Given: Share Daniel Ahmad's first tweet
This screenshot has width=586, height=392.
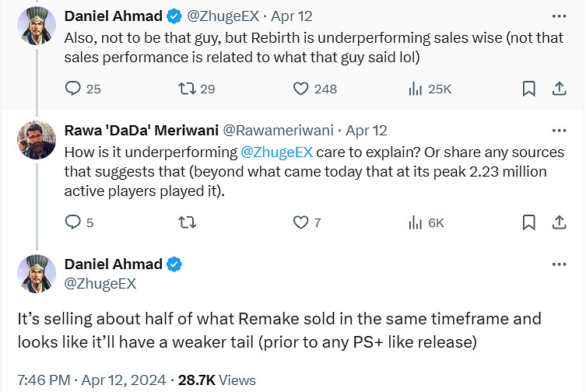Looking at the screenshot, I should click(x=559, y=89).
